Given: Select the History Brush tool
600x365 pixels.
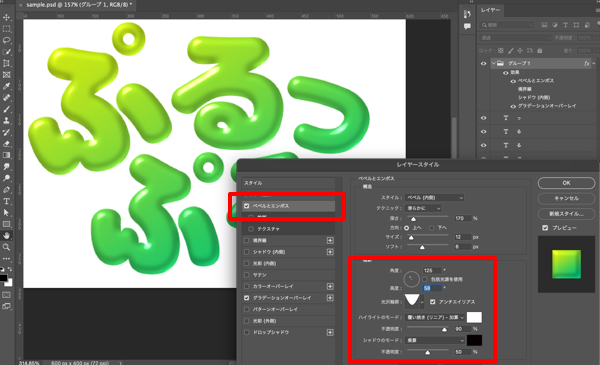Looking at the screenshot, I should coord(7,132).
